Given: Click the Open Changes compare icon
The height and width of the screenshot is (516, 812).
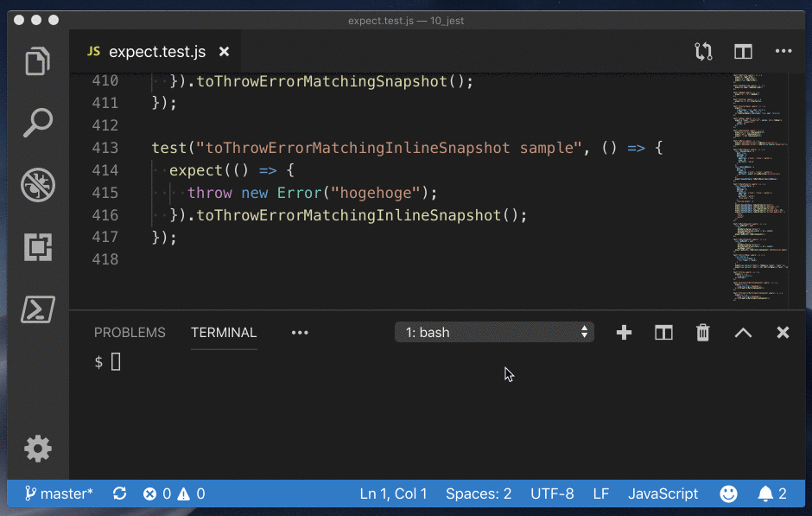Looking at the screenshot, I should [x=703, y=52].
